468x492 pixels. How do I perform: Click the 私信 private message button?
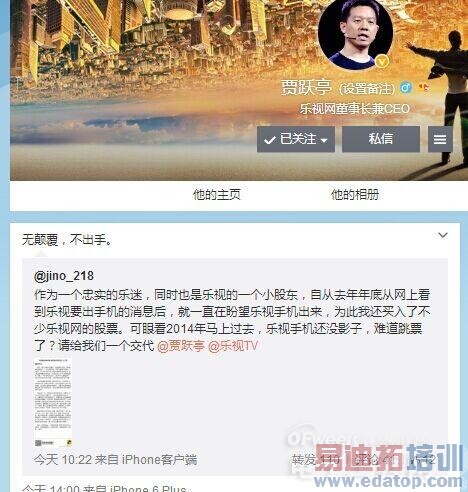[x=381, y=139]
